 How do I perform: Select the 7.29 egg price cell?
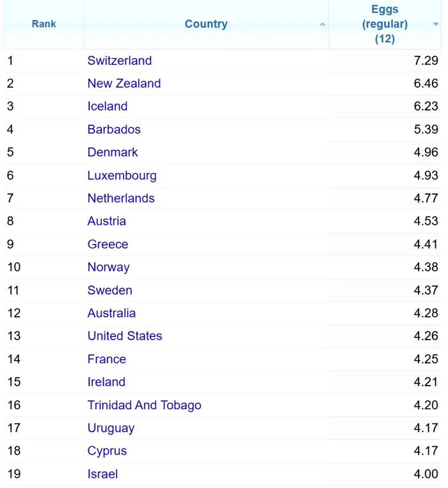pos(426,61)
